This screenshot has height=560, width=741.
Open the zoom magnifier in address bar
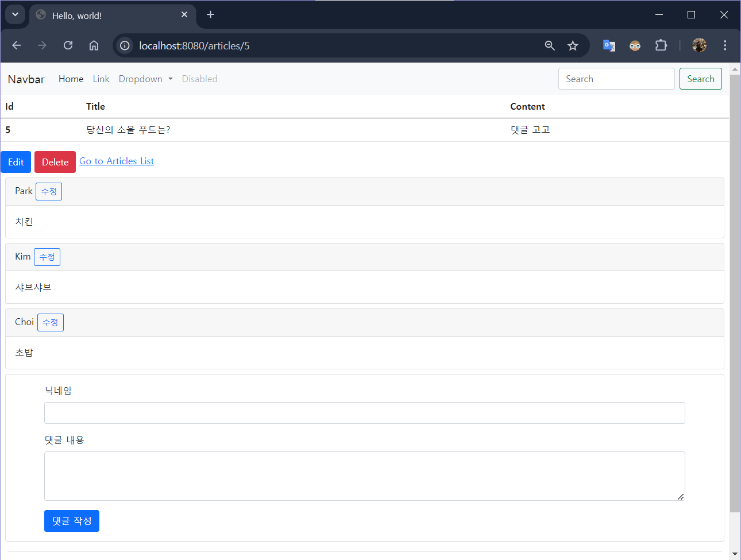550,45
